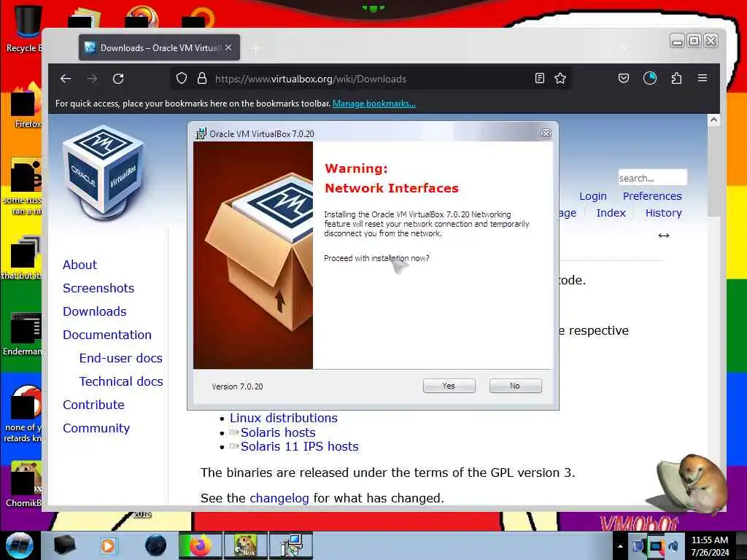This screenshot has width=747, height=560.
Task: Click the double-arrow width toggle icon
Action: 664,236
